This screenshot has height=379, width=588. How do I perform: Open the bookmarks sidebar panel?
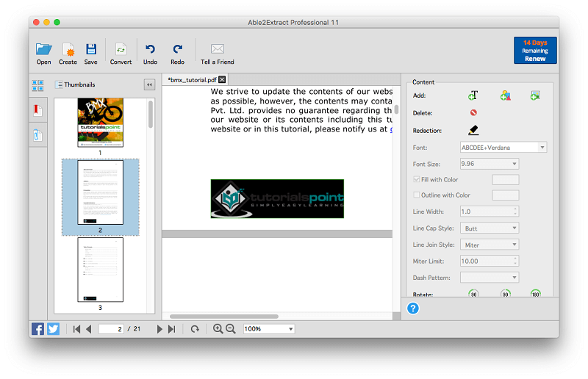[37, 110]
